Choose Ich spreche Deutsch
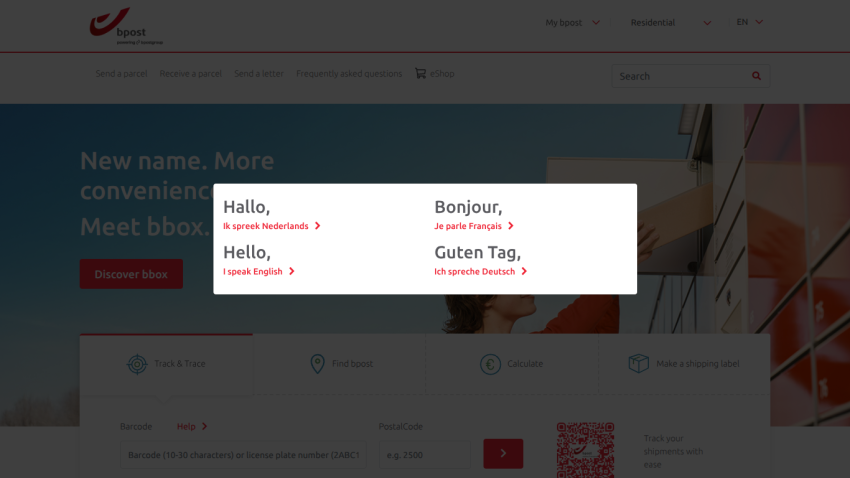This screenshot has height=478, width=850. tap(474, 272)
